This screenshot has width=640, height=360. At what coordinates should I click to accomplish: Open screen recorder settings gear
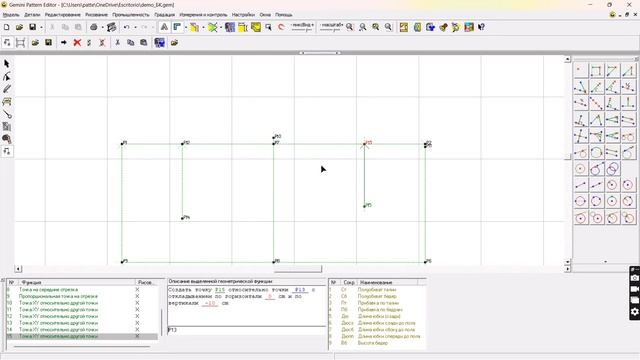[x=635, y=312]
